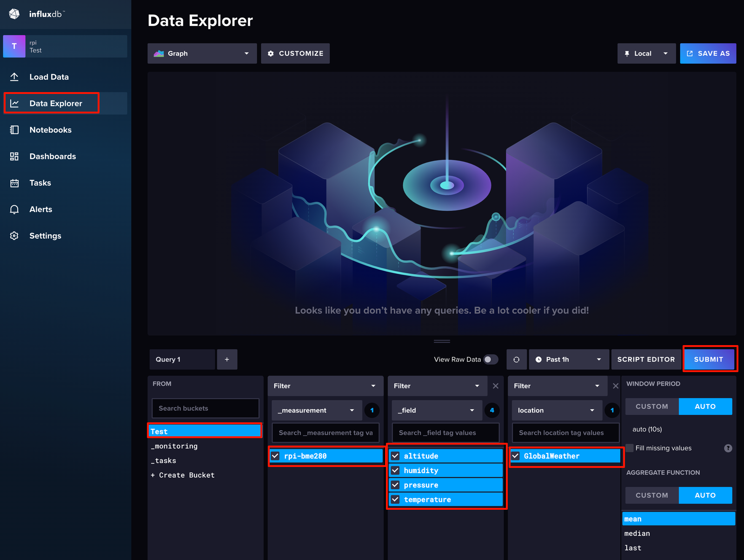
Task: Click the Search _field tag values field
Action: point(445,433)
